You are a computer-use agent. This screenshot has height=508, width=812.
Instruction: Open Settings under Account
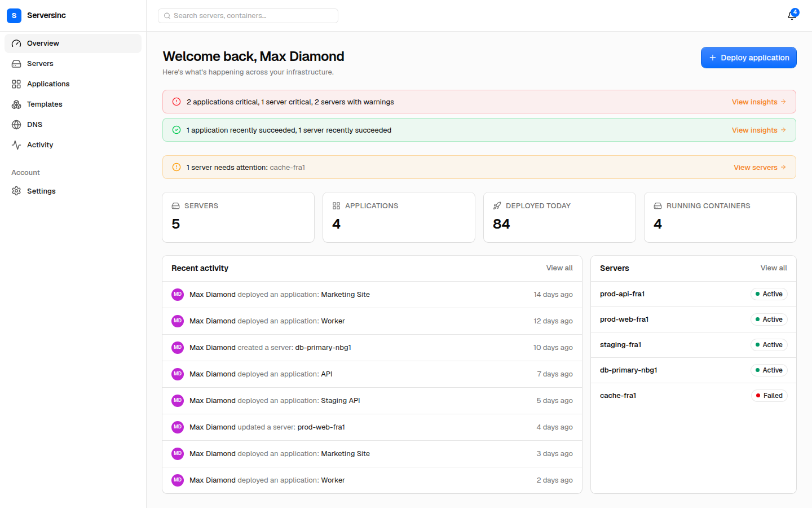coord(73,191)
